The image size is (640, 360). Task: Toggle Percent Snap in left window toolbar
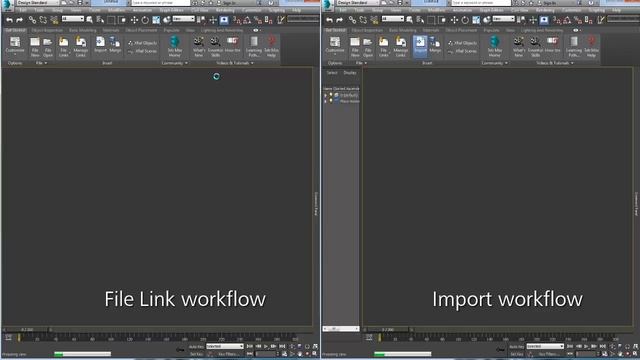258,20
